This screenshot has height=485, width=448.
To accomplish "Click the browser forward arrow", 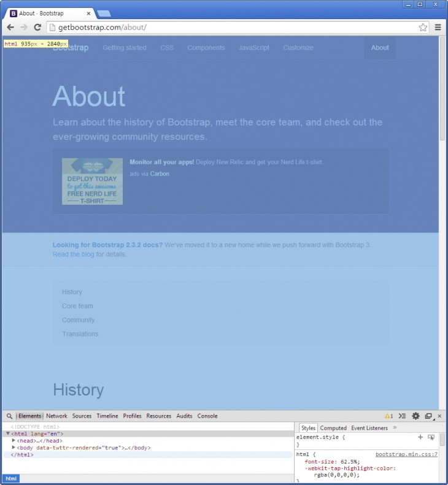I will coord(24,27).
